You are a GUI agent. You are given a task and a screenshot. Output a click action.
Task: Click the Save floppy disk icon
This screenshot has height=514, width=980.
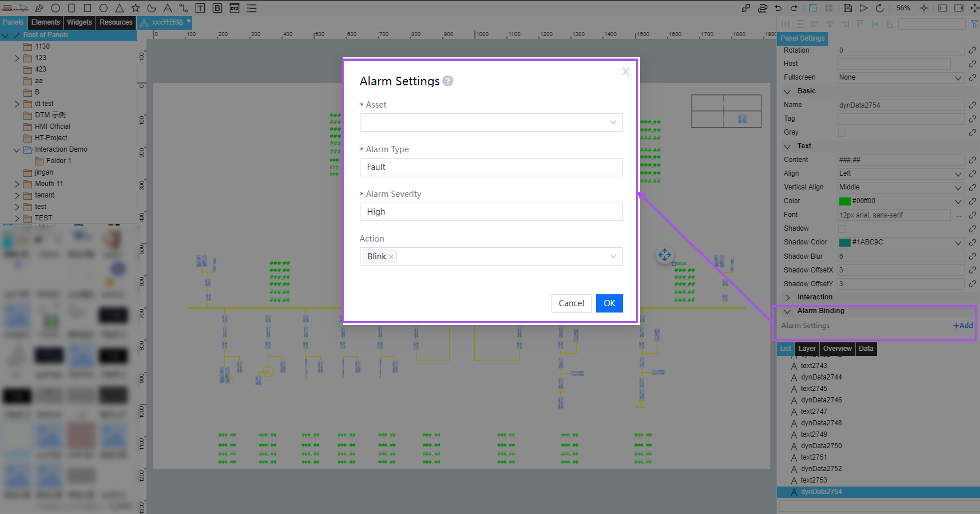pyautogui.click(x=847, y=8)
